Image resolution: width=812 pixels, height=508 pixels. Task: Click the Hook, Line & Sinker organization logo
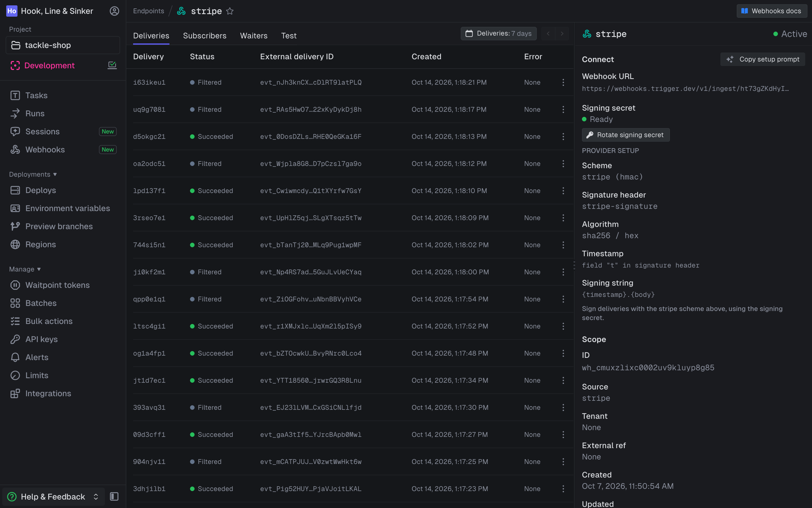coord(12,11)
